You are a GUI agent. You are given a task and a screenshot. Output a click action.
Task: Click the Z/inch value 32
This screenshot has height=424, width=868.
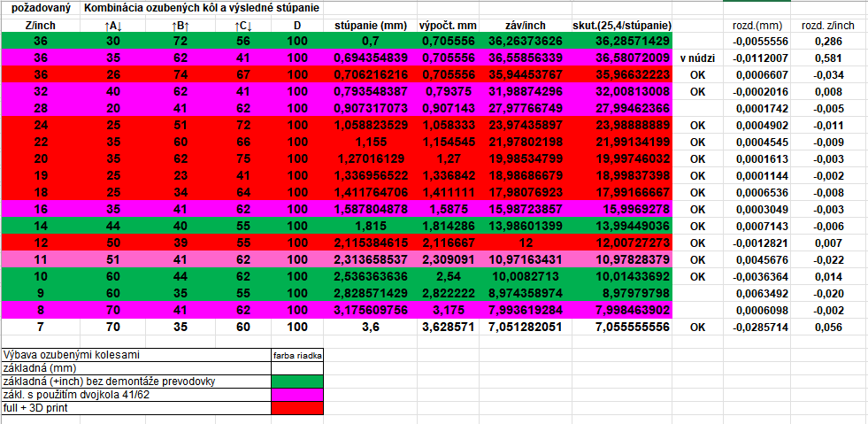point(41,91)
